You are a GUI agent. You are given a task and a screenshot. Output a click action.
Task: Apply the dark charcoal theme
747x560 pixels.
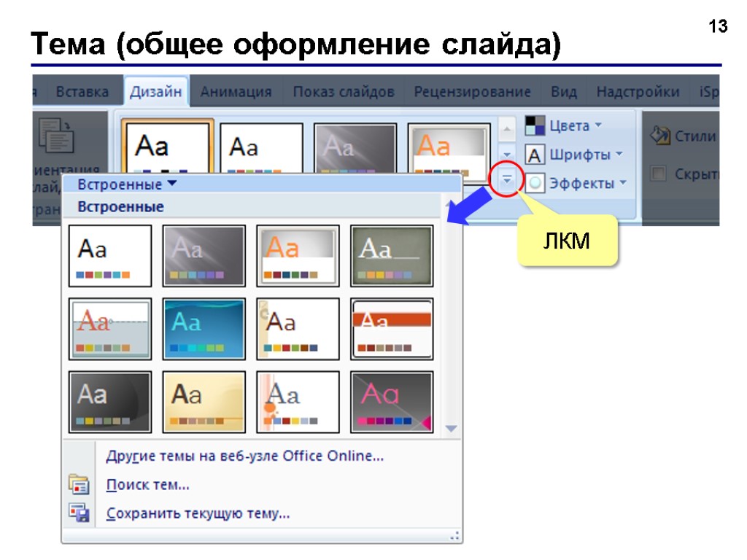click(x=110, y=402)
